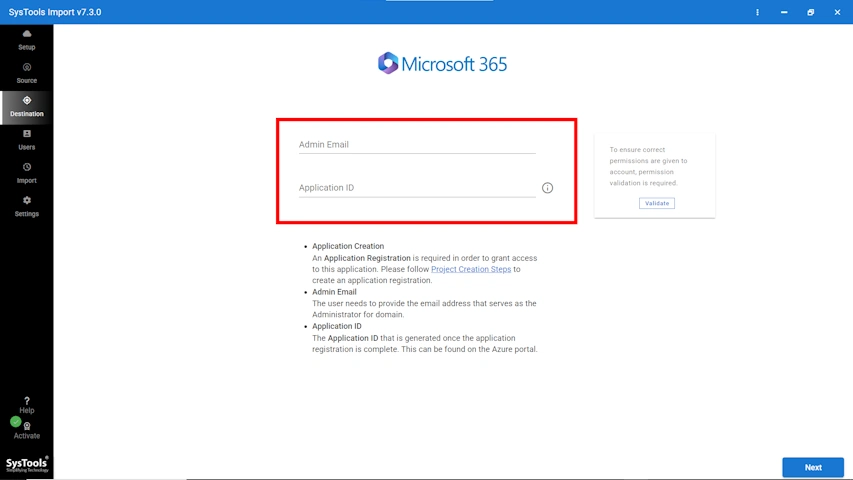Open the Project Creation Steps link

(x=471, y=269)
